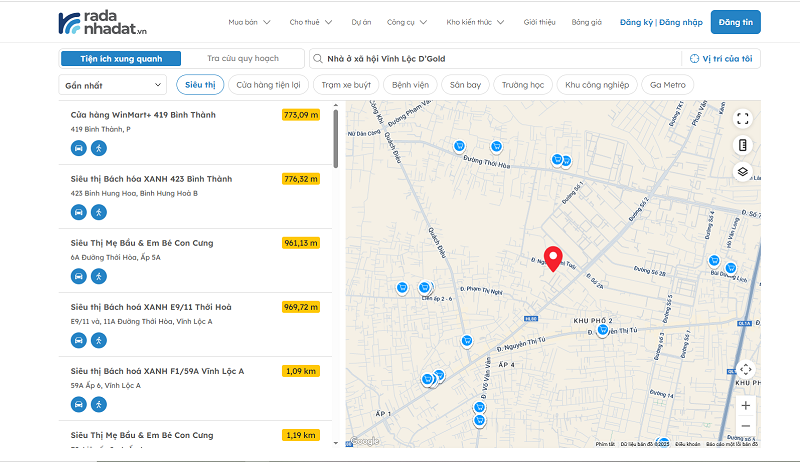Select the Cửa hàng tiện lợi filter
Screen dimensions: 800x462
click(x=268, y=85)
